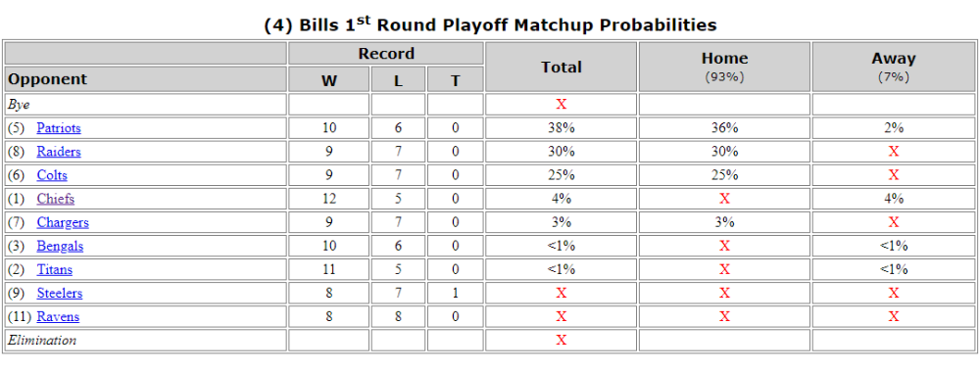Click the Elimination row label

click(42, 341)
